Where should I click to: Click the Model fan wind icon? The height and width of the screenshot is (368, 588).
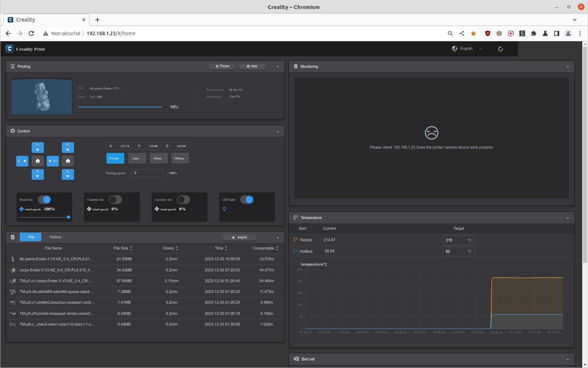(22, 209)
